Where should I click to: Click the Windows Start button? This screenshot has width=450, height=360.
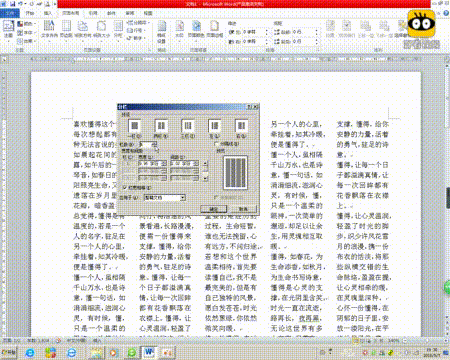coord(8,352)
